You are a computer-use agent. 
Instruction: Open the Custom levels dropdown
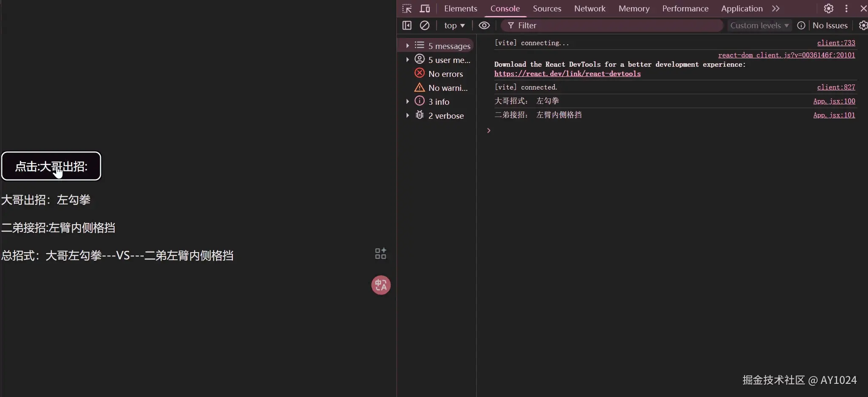pyautogui.click(x=759, y=25)
